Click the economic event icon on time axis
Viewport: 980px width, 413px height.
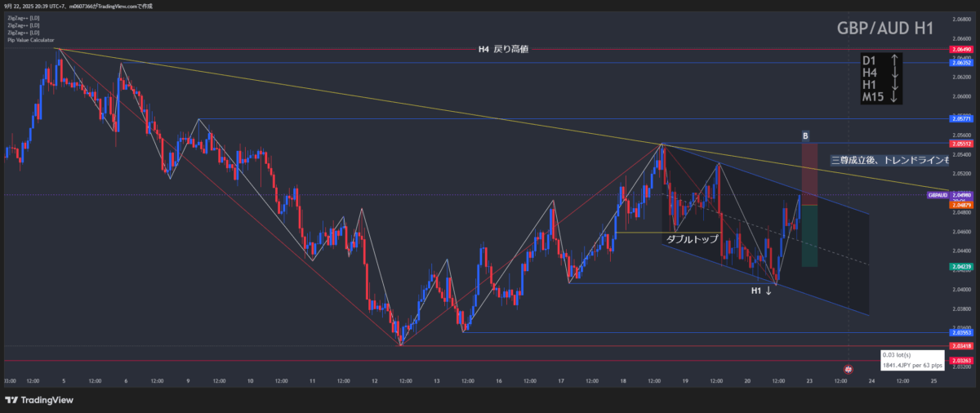[x=849, y=370]
